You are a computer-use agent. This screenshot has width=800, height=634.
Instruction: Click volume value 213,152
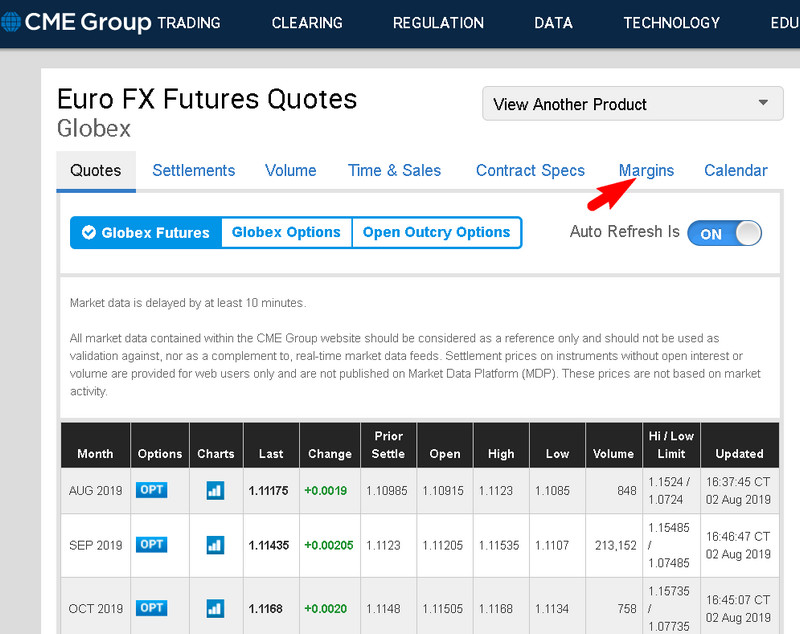point(615,545)
